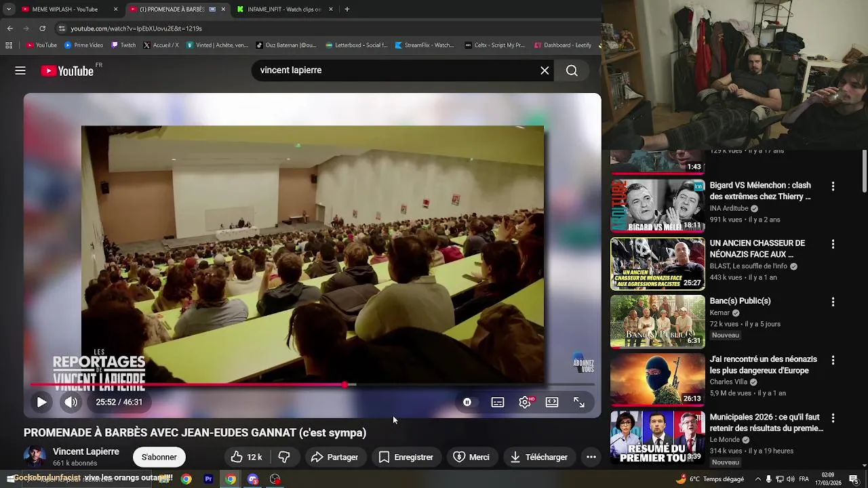Open Banc(s) Public(s) video title
This screenshot has width=868, height=488.
[740, 301]
